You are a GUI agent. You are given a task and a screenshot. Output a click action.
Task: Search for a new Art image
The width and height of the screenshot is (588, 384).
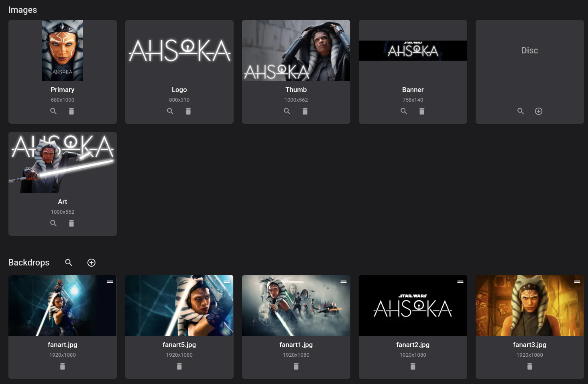click(x=53, y=223)
